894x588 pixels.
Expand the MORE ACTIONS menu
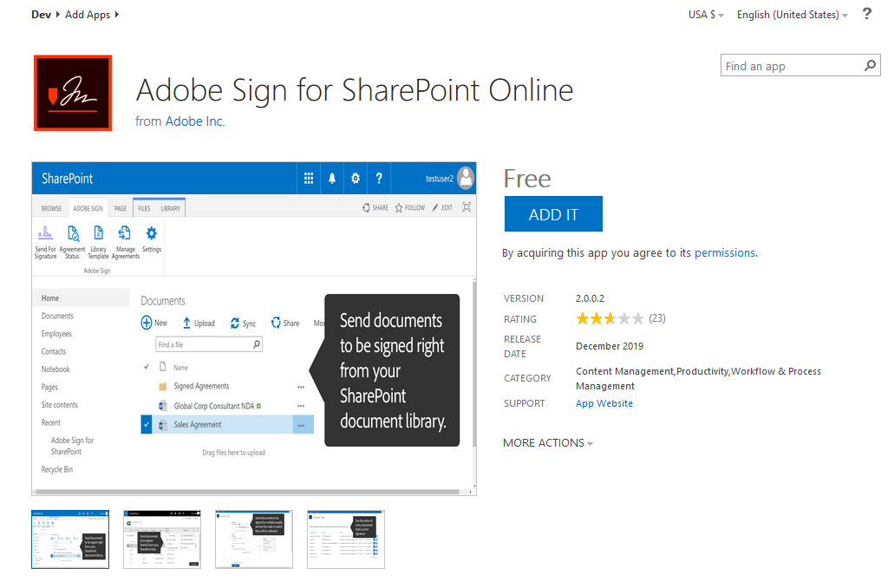pyautogui.click(x=548, y=442)
